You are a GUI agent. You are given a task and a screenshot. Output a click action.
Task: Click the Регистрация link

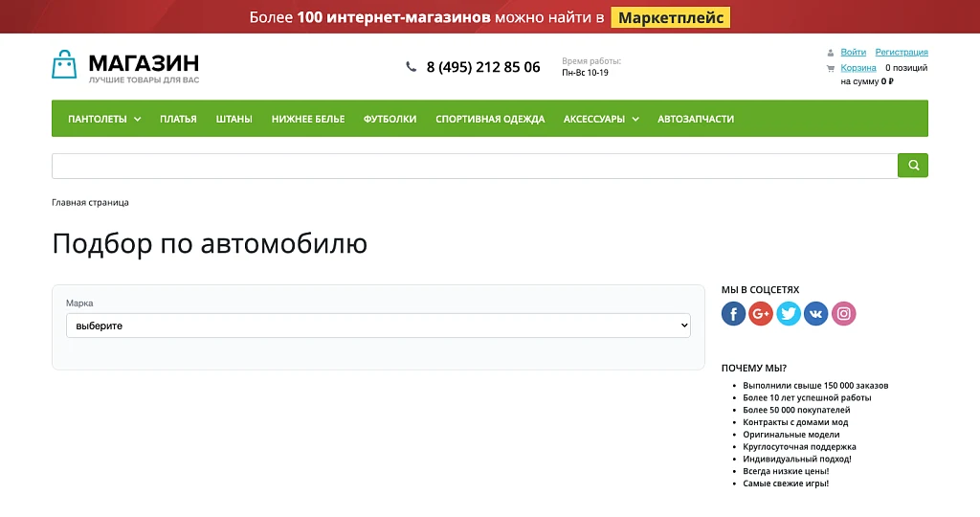[902, 52]
